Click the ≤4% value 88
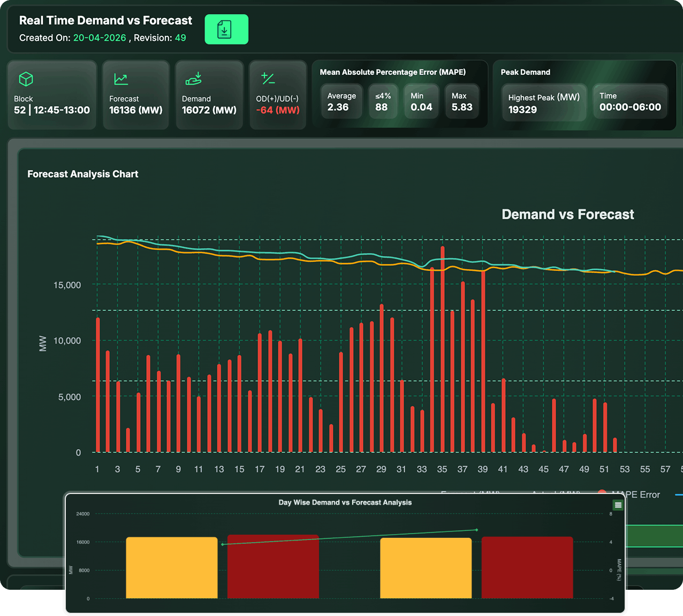The image size is (683, 616). (382, 107)
